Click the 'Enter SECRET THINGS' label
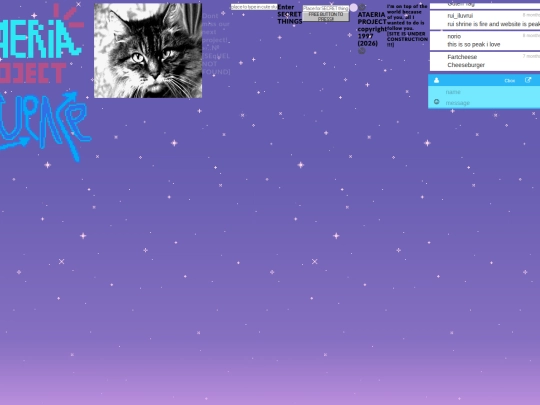The width and height of the screenshot is (540, 405). coord(290,14)
